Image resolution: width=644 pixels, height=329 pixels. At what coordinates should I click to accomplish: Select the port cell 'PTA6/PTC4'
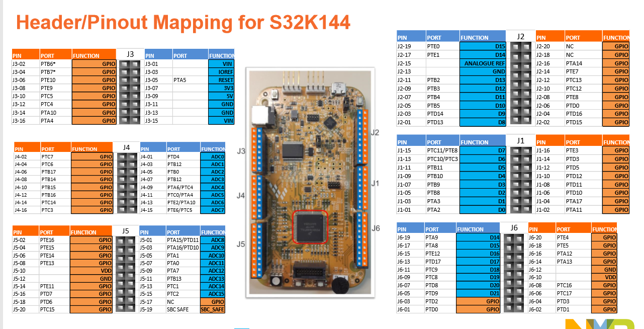pos(183,187)
